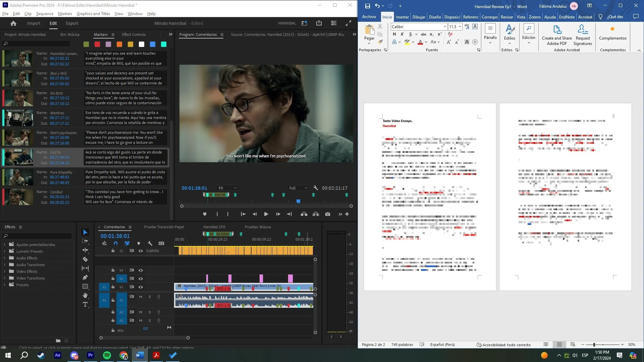Click the Add Marker button in Program monitor
This screenshot has width=644, height=362.
click(x=205, y=214)
